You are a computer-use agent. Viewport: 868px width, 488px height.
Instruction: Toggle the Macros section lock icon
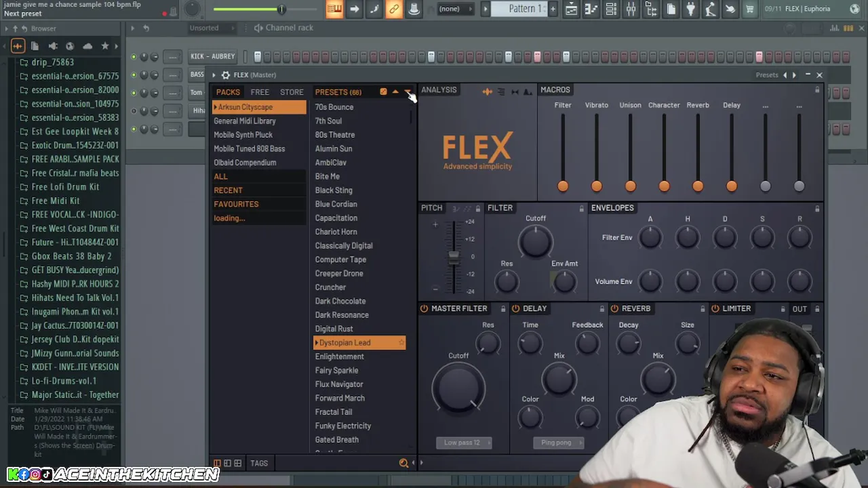(817, 90)
